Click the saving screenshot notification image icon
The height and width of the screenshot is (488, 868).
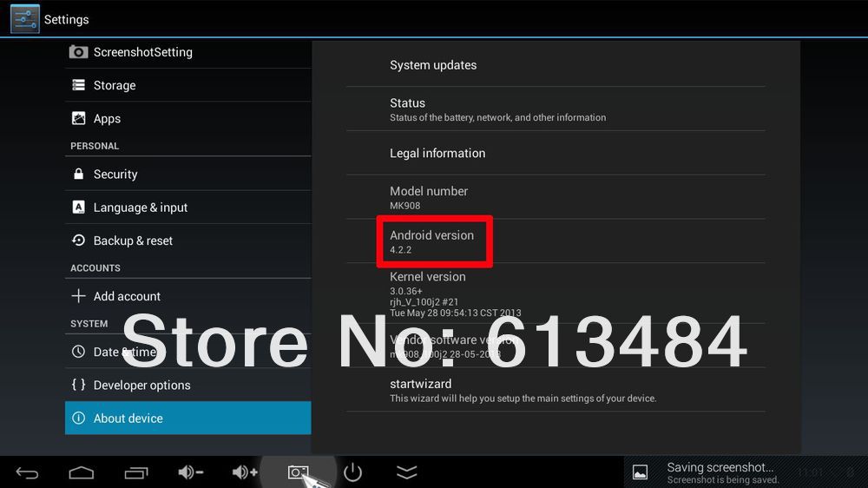click(x=640, y=472)
